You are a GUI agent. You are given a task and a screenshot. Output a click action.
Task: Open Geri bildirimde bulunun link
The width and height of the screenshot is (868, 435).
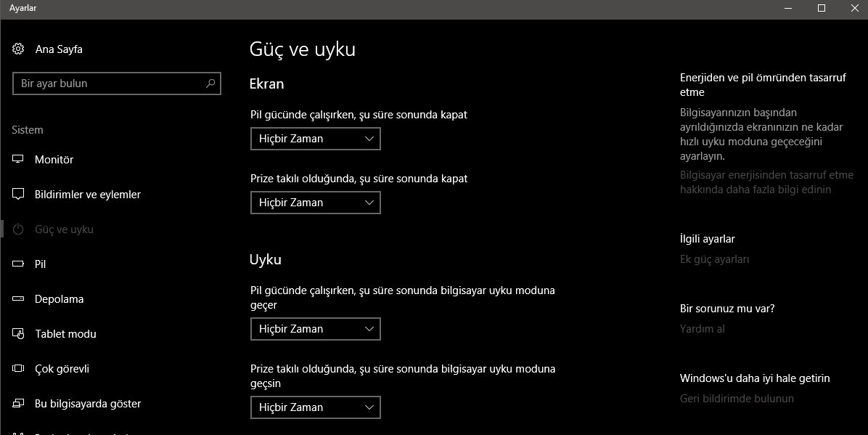(737, 399)
